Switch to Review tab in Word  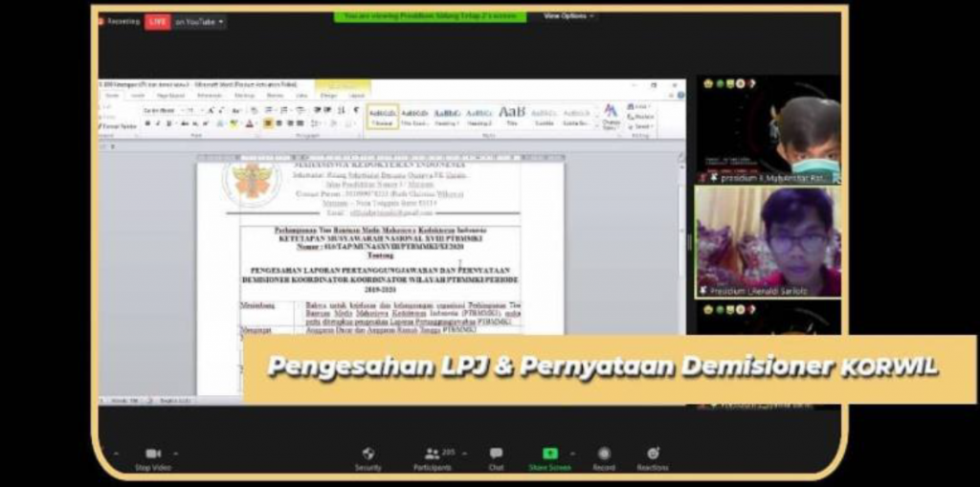[275, 96]
